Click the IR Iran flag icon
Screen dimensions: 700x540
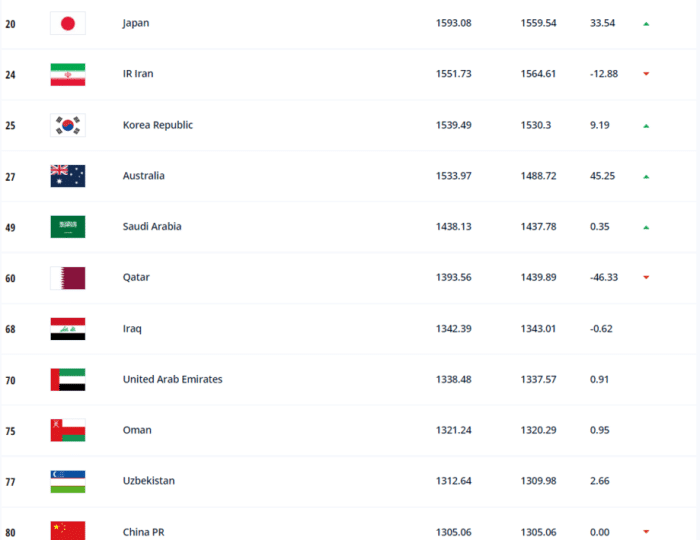[68, 74]
